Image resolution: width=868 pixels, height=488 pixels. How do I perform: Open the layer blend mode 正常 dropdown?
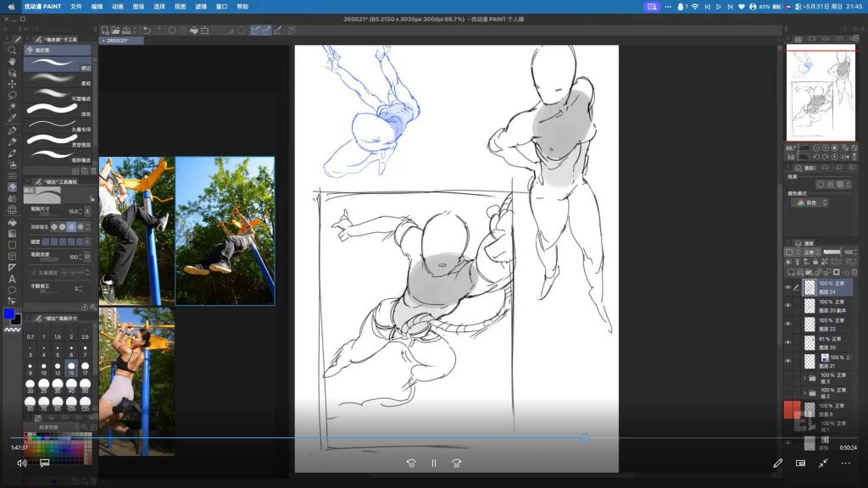pos(813,252)
